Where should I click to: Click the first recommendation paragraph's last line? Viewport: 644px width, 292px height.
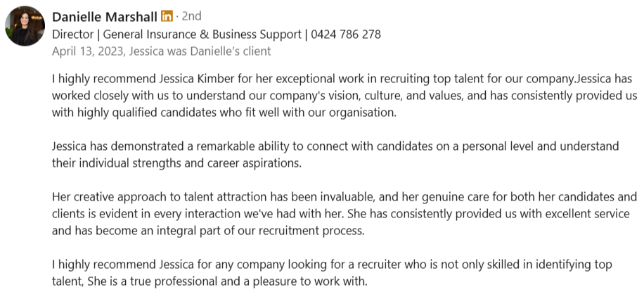click(225, 112)
